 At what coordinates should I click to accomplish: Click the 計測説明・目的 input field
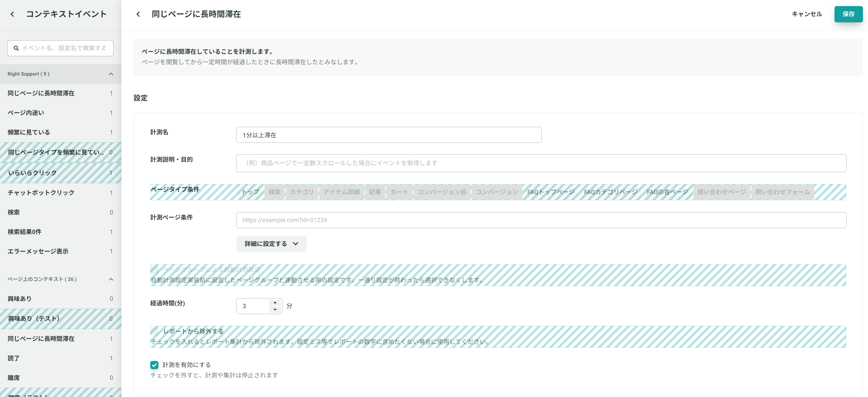541,163
